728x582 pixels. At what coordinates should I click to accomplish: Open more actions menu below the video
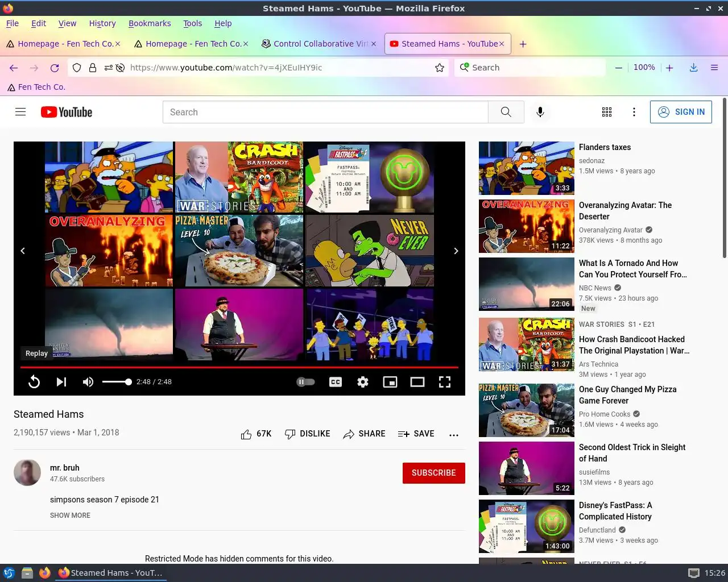pyautogui.click(x=454, y=435)
